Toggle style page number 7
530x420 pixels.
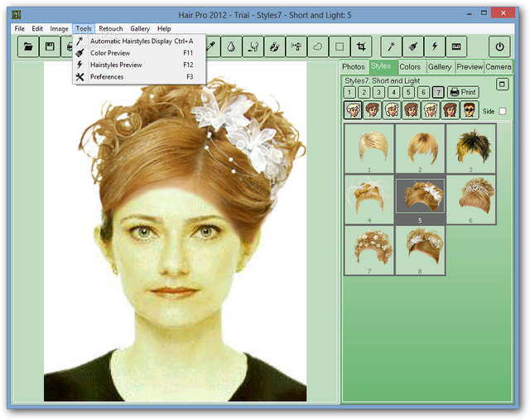pos(438,92)
